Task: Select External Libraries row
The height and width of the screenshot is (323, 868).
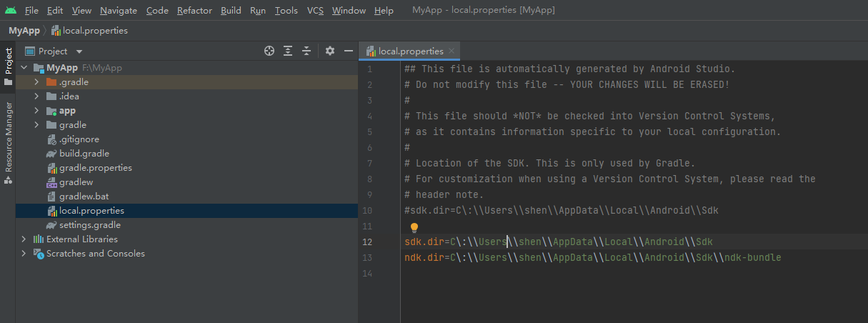Action: [186, 239]
